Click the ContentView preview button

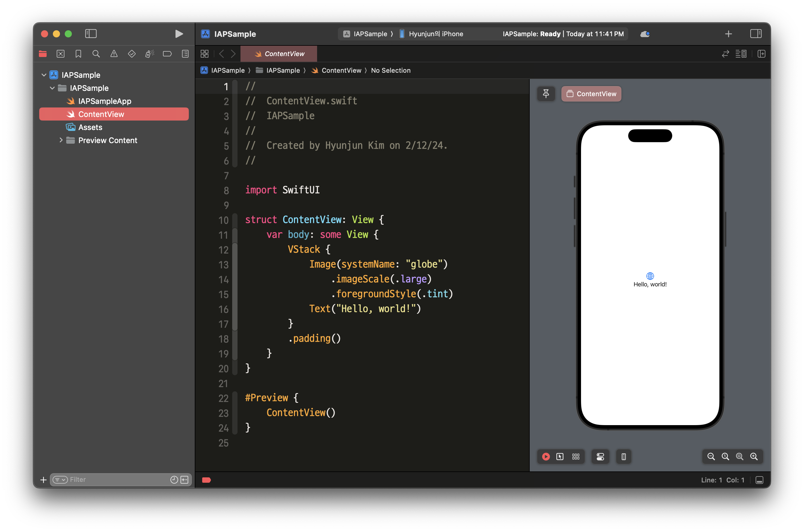(591, 94)
